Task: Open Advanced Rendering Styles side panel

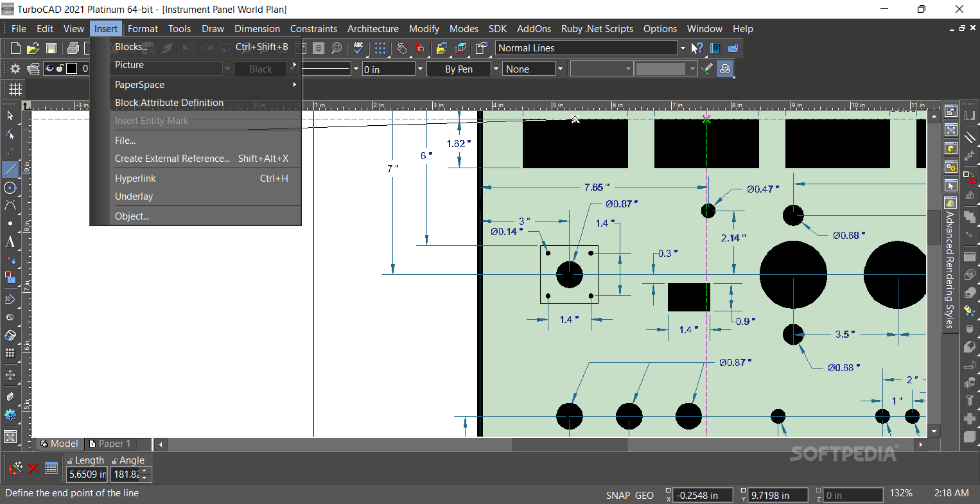Action: pos(950,263)
